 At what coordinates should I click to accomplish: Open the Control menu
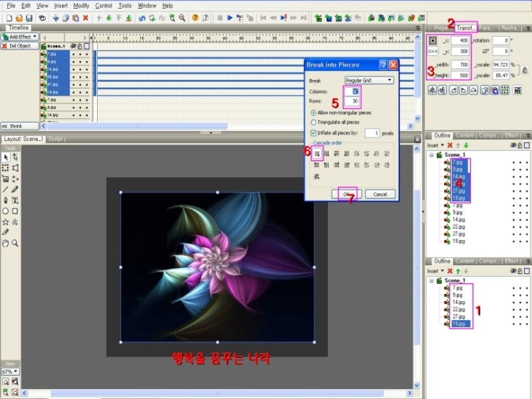(x=104, y=6)
